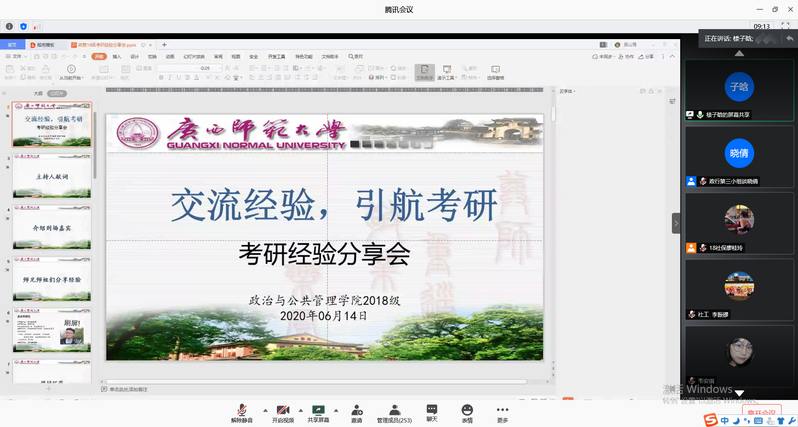This screenshot has height=427, width=798.
Task: Click the 离开会议 leave meeting button
Action: [x=762, y=411]
